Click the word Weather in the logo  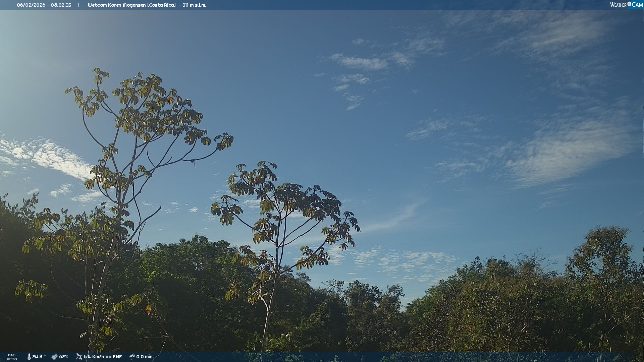coord(618,5)
